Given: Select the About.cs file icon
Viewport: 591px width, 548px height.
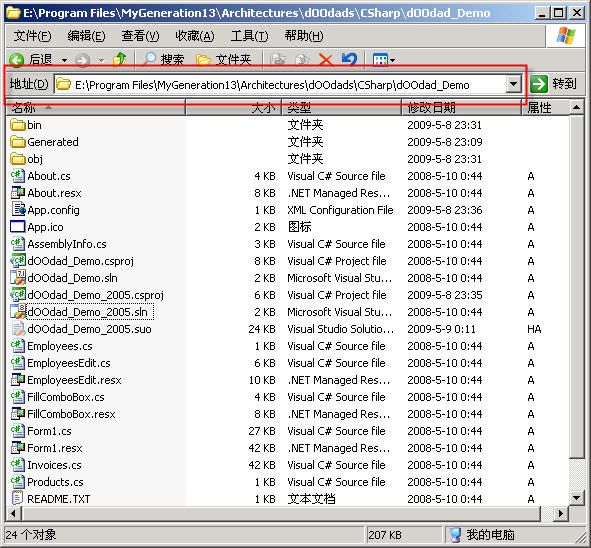Looking at the screenshot, I should click(18, 176).
